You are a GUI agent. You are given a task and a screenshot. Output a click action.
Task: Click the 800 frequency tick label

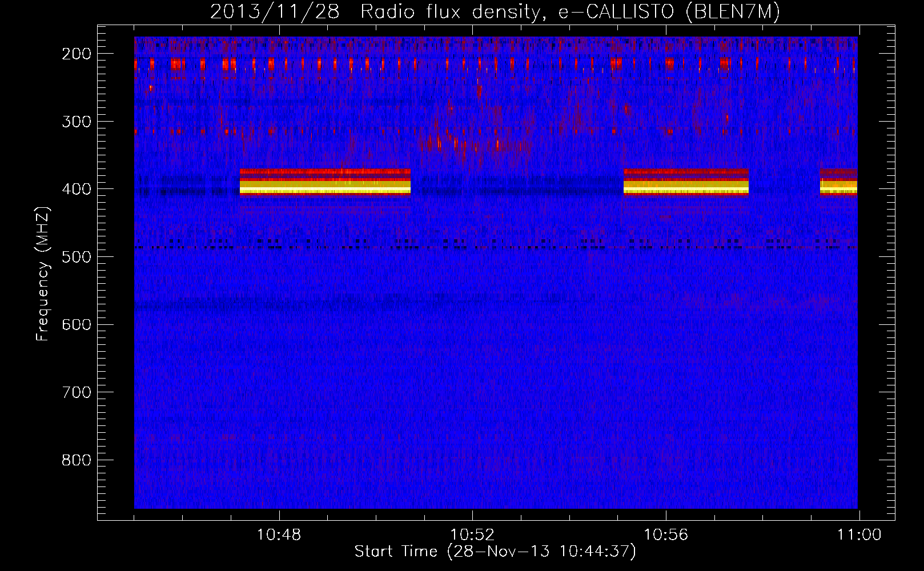coord(76,460)
